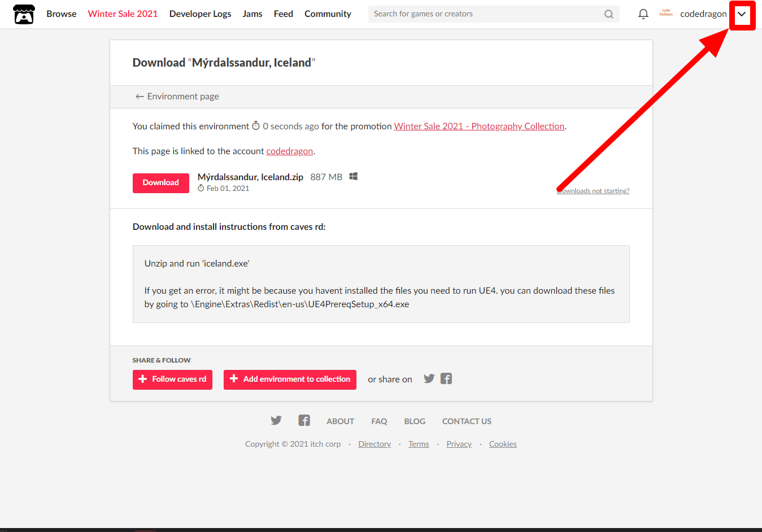The image size is (762, 532).
Task: Open the BLOG footer link
Action: click(x=415, y=421)
